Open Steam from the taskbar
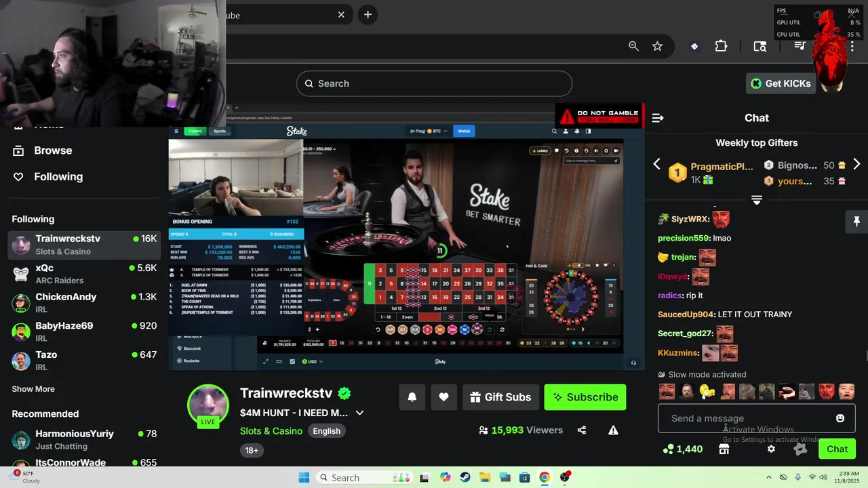This screenshot has width=868, height=488. click(x=465, y=478)
